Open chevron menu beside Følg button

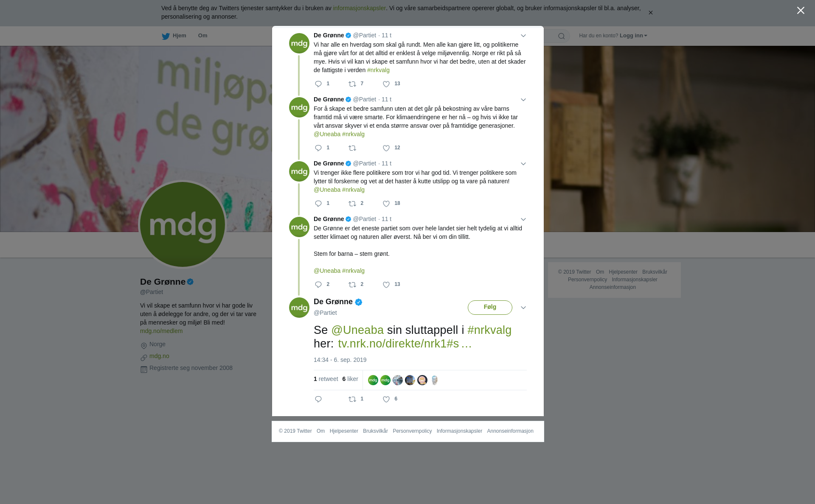[x=523, y=308]
